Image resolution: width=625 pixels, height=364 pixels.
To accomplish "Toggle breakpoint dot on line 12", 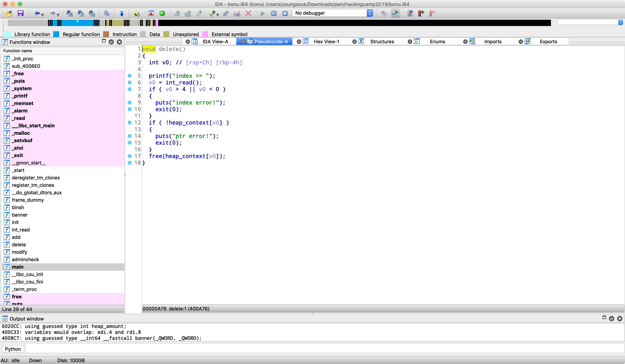I will (x=129, y=123).
